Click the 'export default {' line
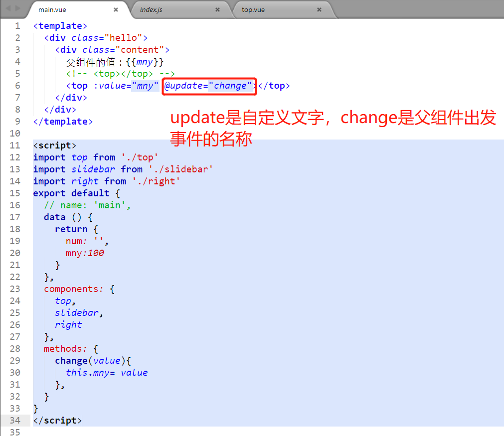Screen dimensions: 504x436 point(76,193)
